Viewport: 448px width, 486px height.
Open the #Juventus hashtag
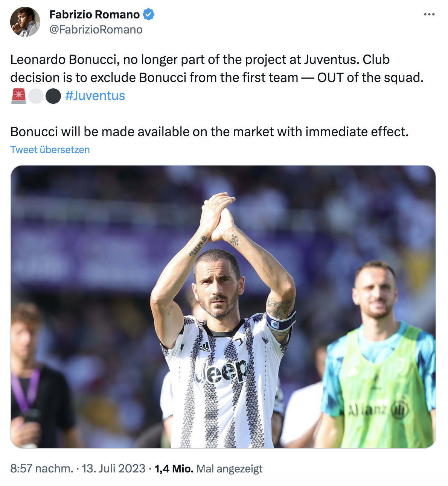[95, 96]
